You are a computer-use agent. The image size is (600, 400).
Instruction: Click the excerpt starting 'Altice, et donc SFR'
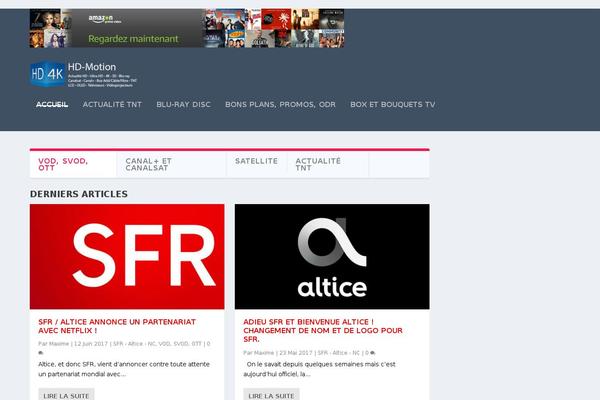124,369
